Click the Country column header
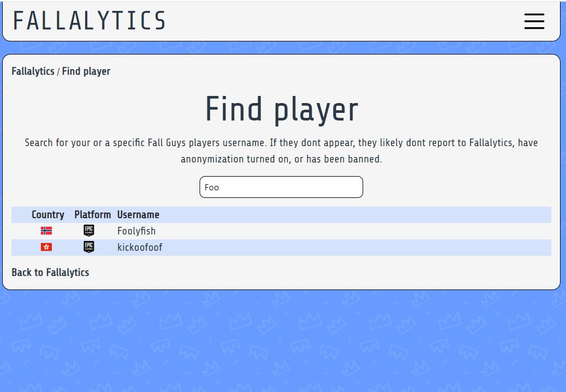Image resolution: width=566 pixels, height=392 pixels. click(x=47, y=214)
